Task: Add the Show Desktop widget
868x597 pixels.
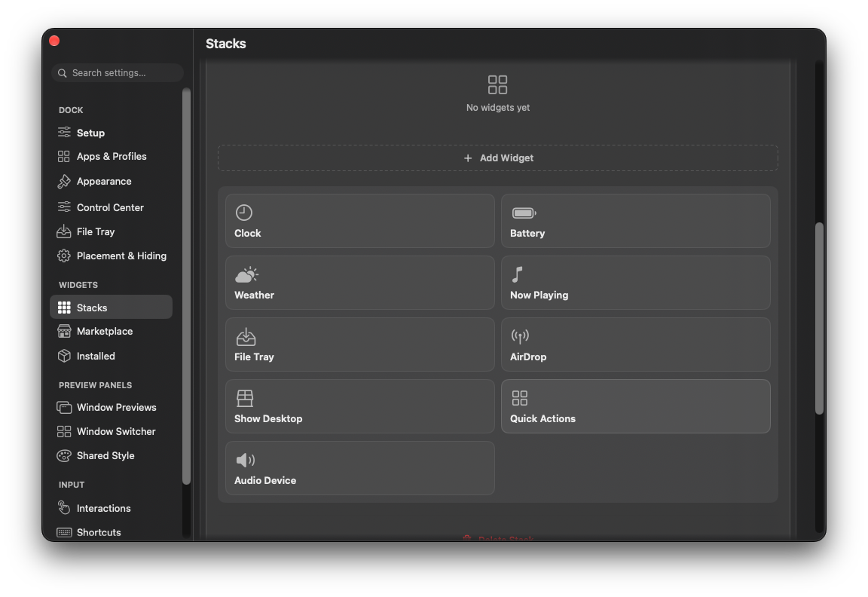Action: [360, 406]
